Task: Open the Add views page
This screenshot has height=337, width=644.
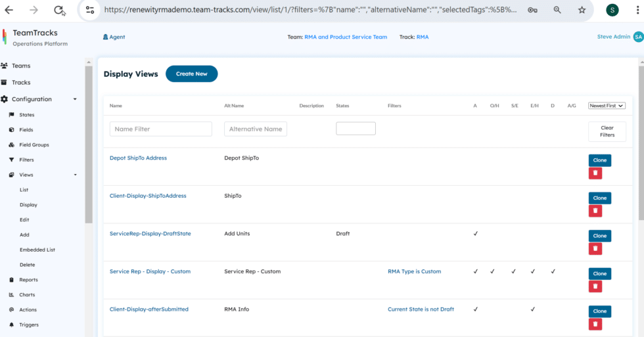Action: tap(24, 235)
